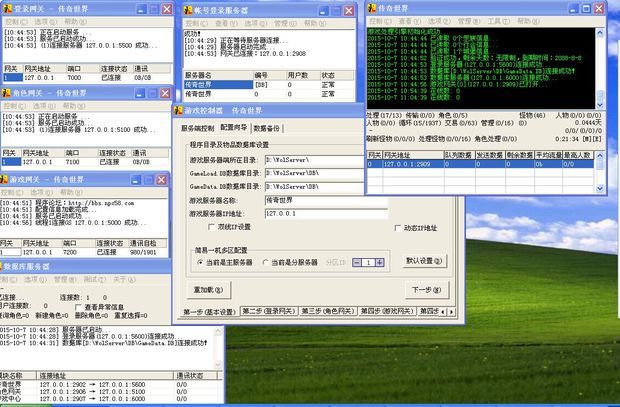Viewport: 620px width, 407px height.
Task: Minimize the 帐号登录服务器 window
Action: click(x=323, y=11)
